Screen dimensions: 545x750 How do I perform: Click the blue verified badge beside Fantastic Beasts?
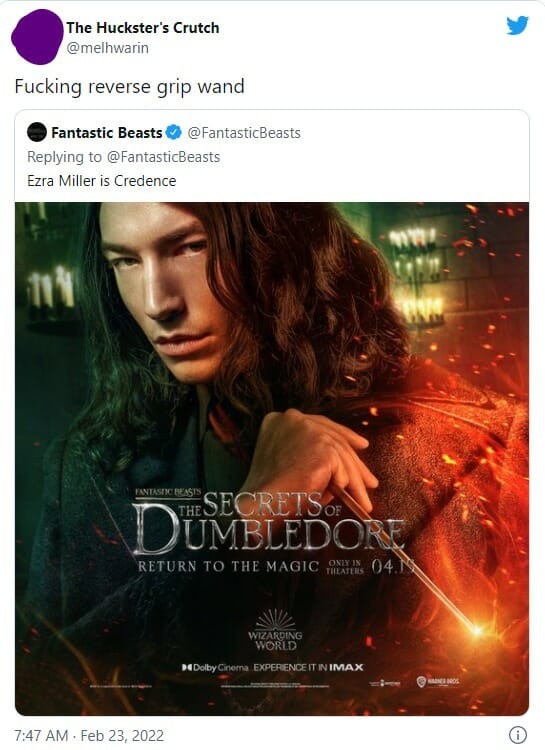174,132
